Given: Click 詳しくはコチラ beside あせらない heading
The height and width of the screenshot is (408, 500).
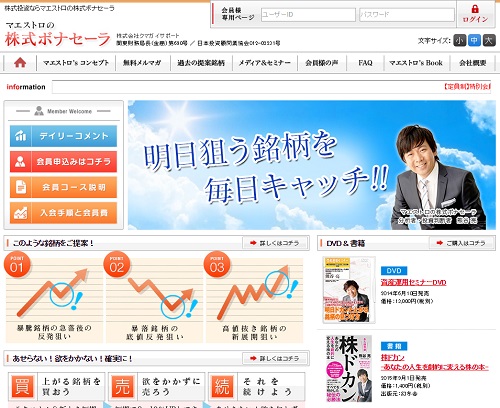Looking at the screenshot, I should click(x=275, y=359).
